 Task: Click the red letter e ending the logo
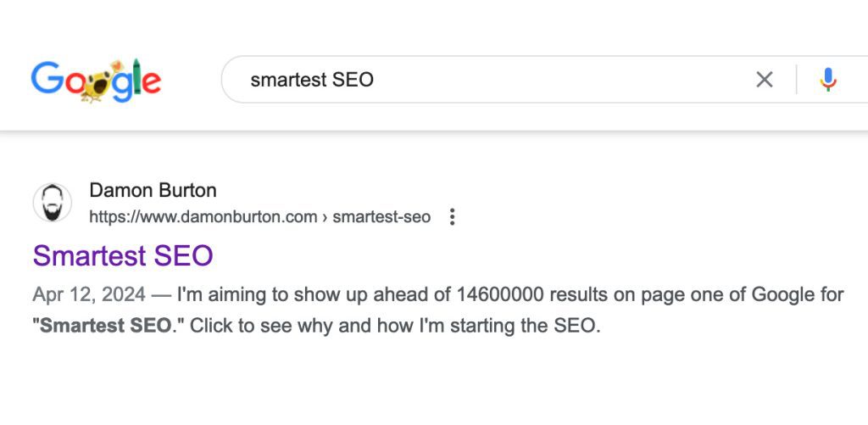pos(149,82)
